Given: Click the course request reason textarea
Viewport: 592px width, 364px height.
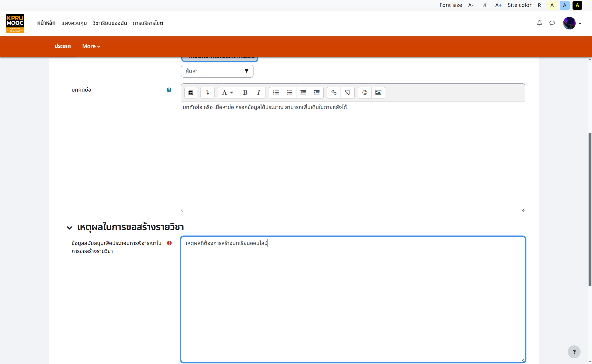Looking at the screenshot, I should [353, 299].
